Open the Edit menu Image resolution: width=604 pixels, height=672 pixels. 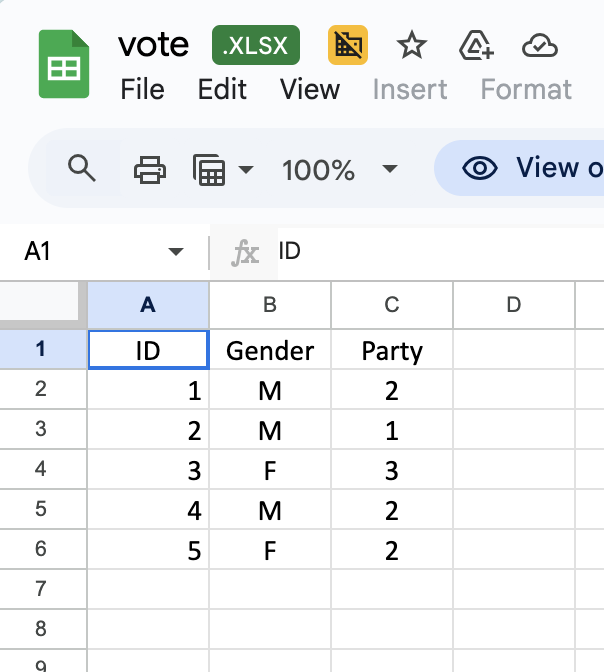pyautogui.click(x=222, y=89)
